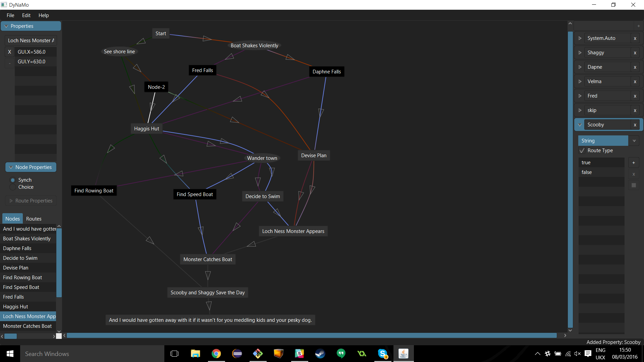Add a value with the plus beside true
This screenshot has height=362, width=644.
tap(634, 163)
